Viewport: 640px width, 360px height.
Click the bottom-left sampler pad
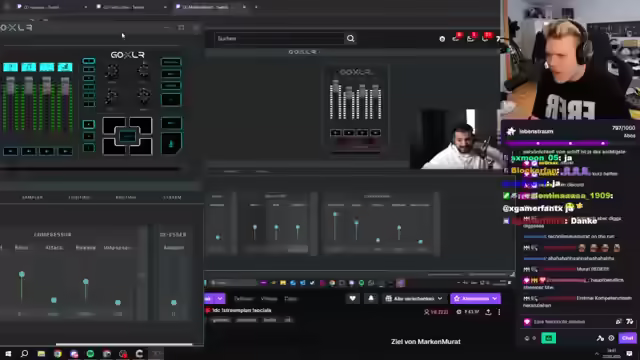[114, 147]
